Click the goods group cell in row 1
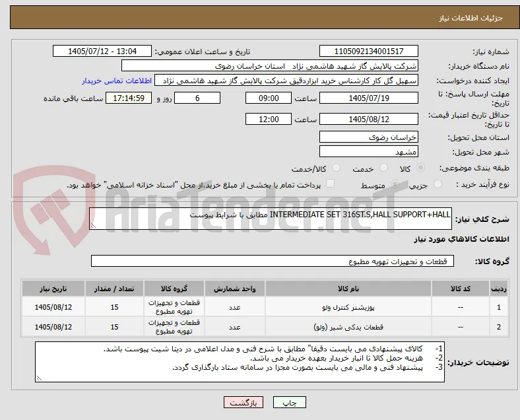This screenshot has width=520, height=420. pyautogui.click(x=174, y=307)
